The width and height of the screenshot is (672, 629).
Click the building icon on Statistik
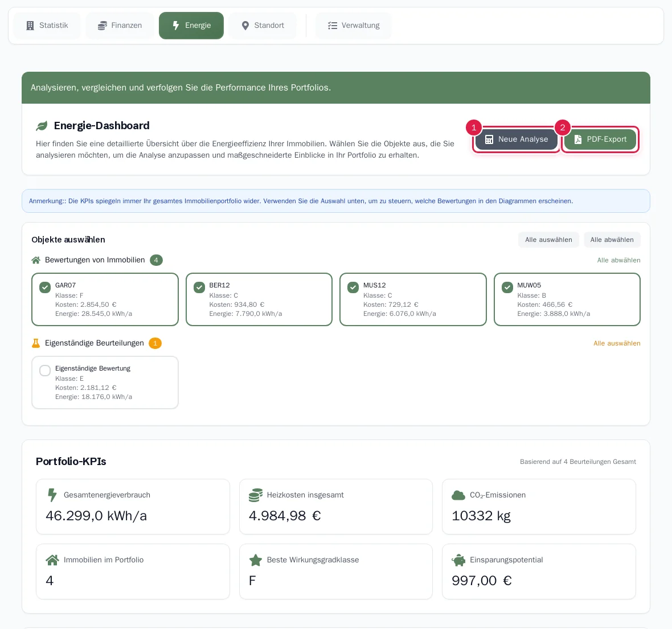(30, 26)
